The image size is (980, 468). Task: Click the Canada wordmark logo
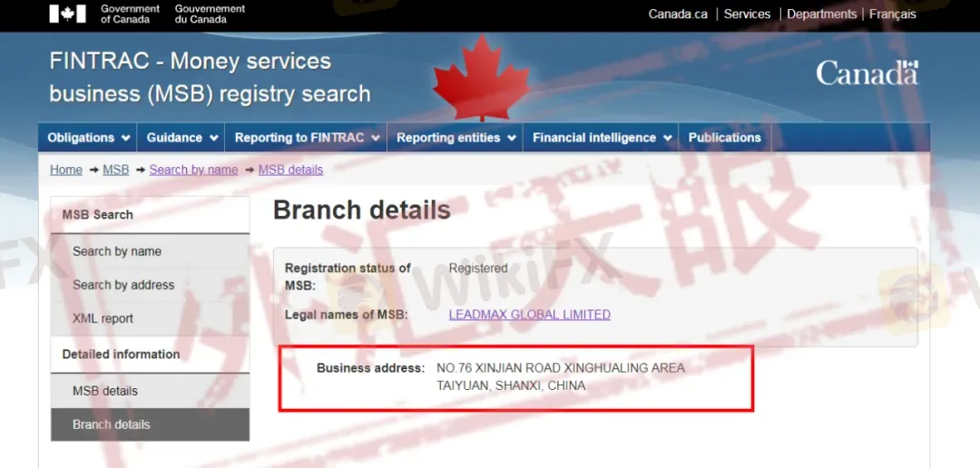[867, 73]
